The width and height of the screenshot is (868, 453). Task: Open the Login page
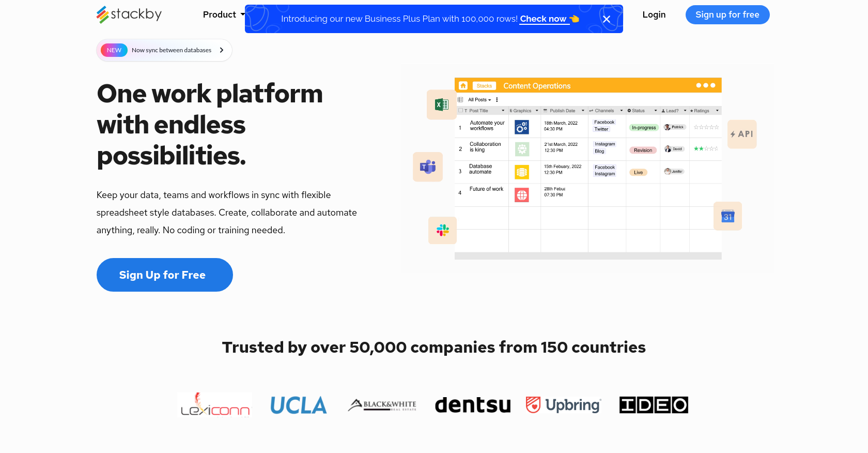point(654,14)
